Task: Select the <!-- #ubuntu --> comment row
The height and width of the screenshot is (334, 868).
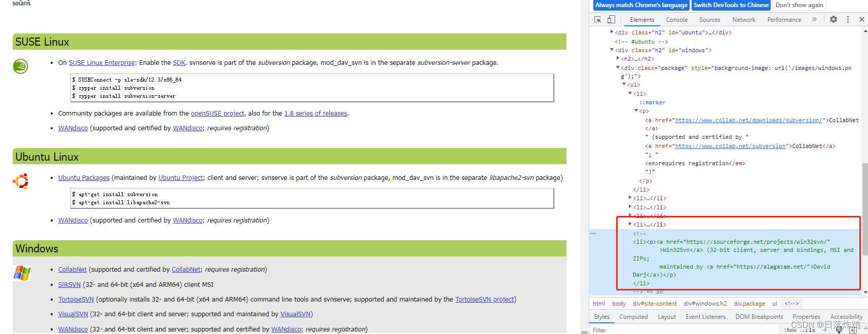Action: pyautogui.click(x=641, y=42)
